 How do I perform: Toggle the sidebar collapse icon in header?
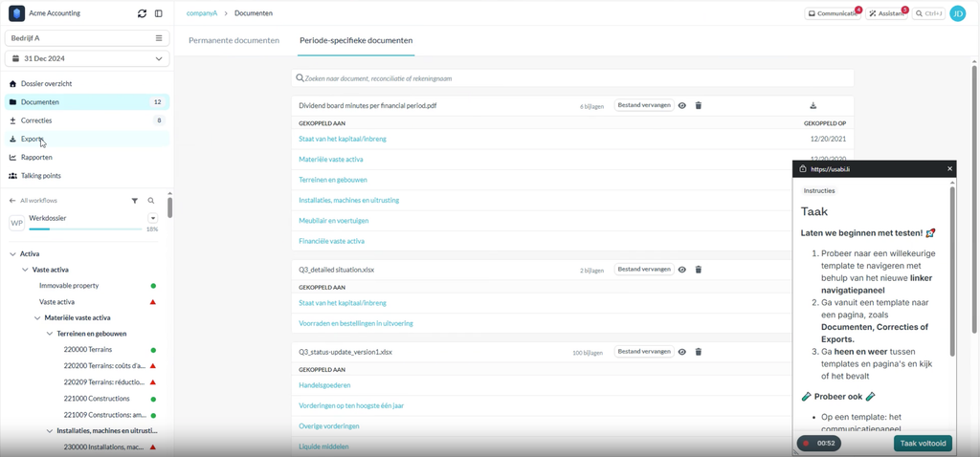point(159,13)
